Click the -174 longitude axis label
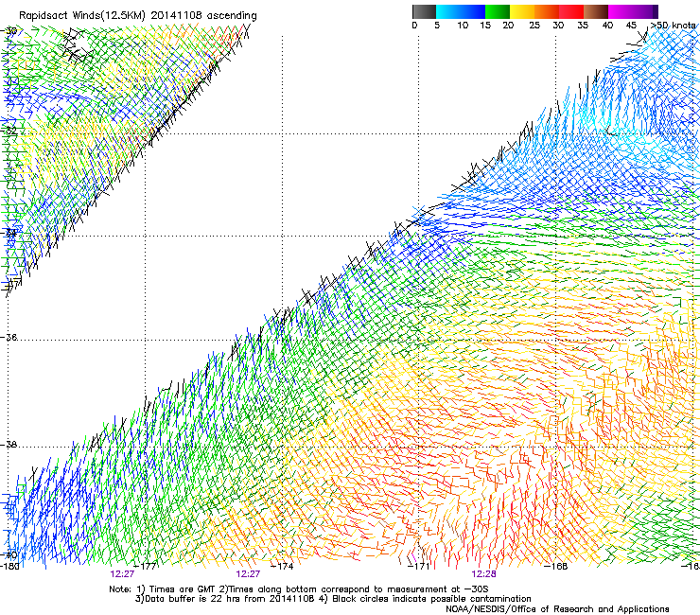Image resolution: width=700 pixels, height=615 pixels. click(x=283, y=567)
